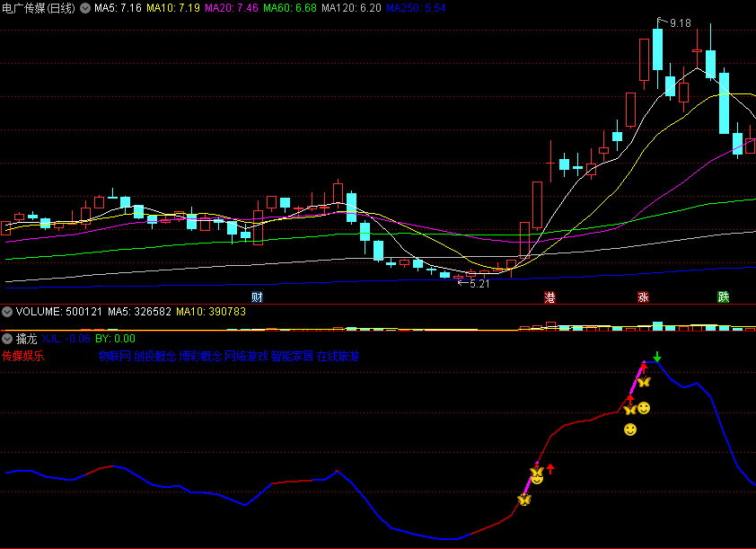This screenshot has height=549, width=756.
Task: Click the VOLUME: 500121 value
Action: (x=59, y=312)
